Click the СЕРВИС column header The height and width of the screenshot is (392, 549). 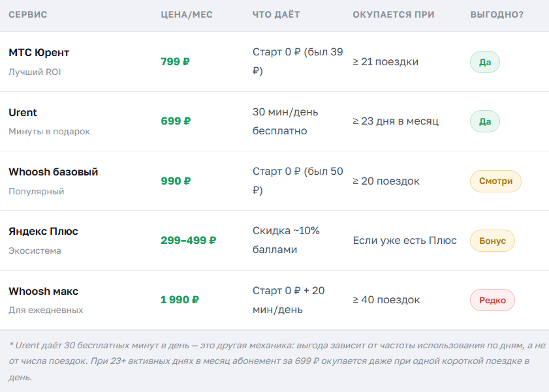point(27,15)
